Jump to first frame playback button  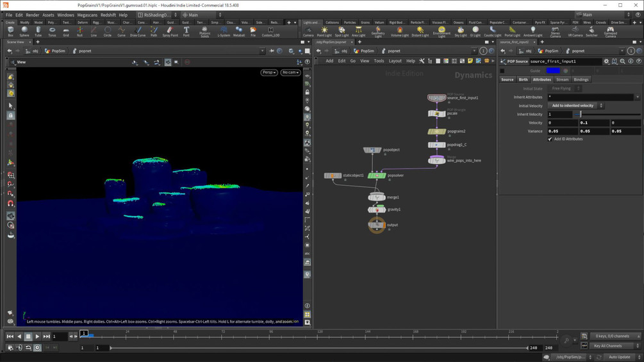(10, 336)
